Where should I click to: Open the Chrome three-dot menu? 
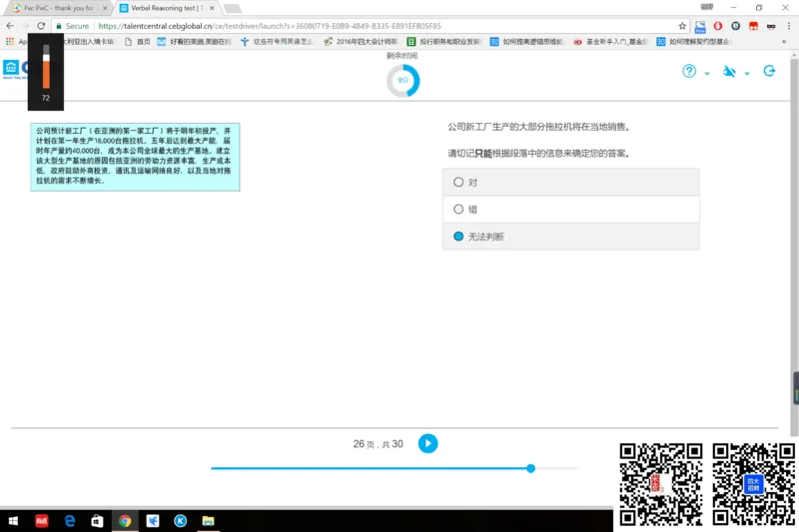coord(789,26)
